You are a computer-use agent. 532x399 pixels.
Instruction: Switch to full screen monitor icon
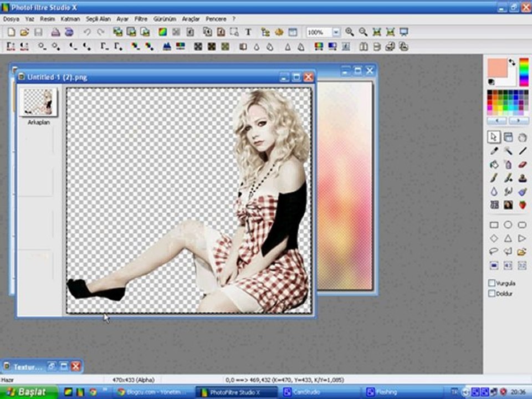(403, 32)
